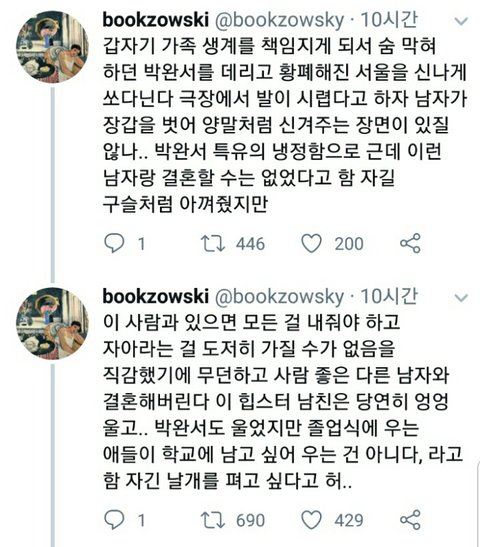This screenshot has height=547, width=480.
Task: Like the second tweet with 429 likes
Action: pos(311,520)
